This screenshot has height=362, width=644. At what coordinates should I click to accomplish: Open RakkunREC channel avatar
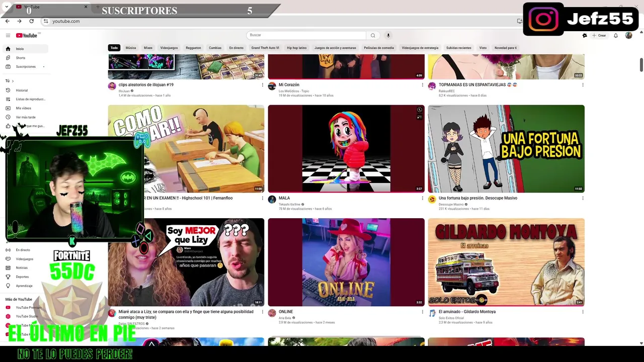point(432,86)
